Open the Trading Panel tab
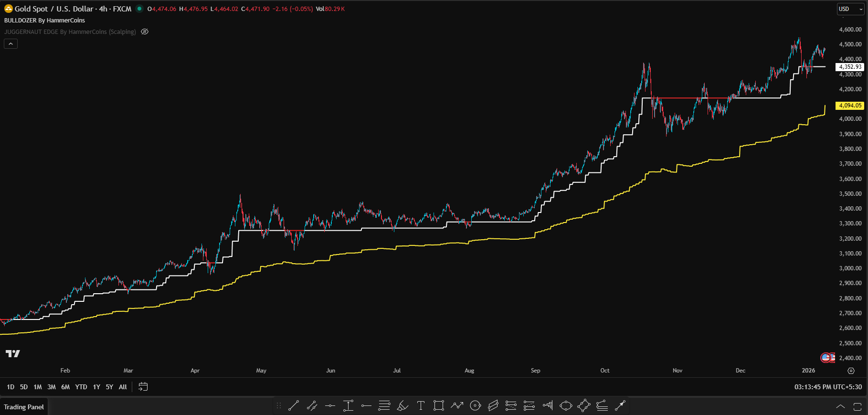The height and width of the screenshot is (415, 868). pos(24,407)
